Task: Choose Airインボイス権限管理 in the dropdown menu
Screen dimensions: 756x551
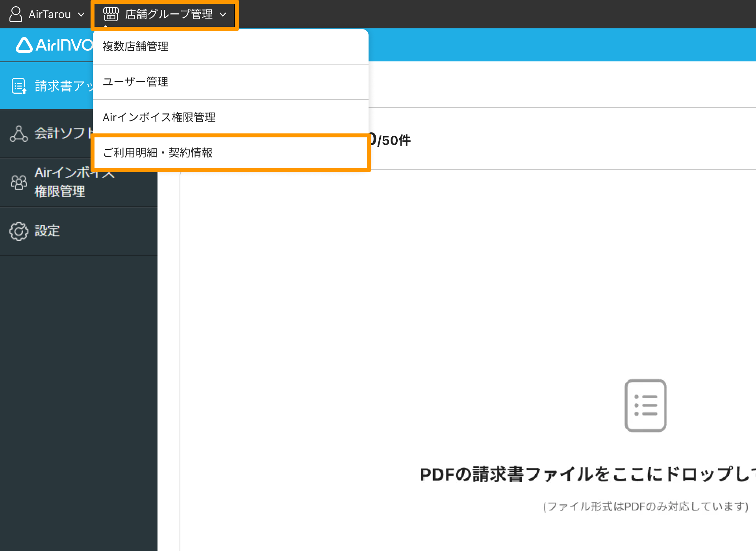Action: point(231,117)
